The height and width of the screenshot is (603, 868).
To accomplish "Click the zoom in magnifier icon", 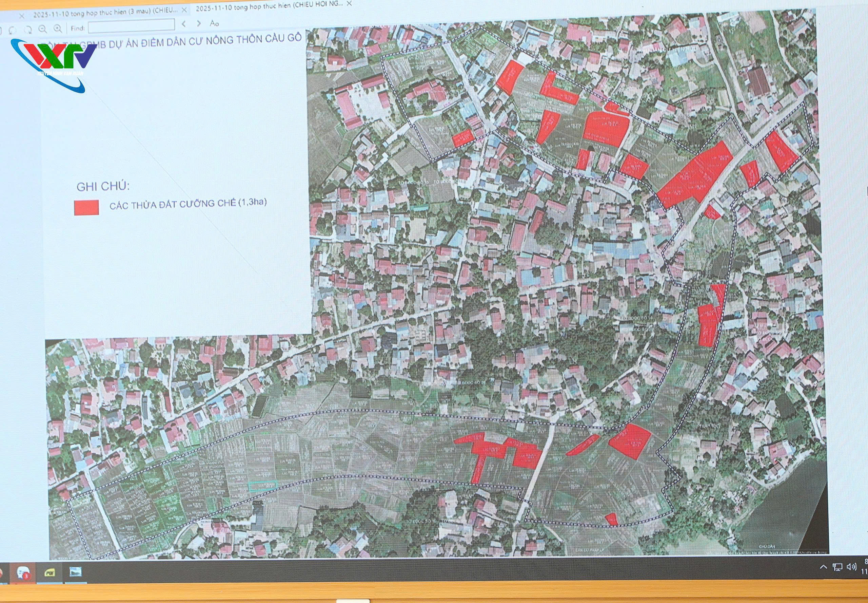I will click(57, 29).
